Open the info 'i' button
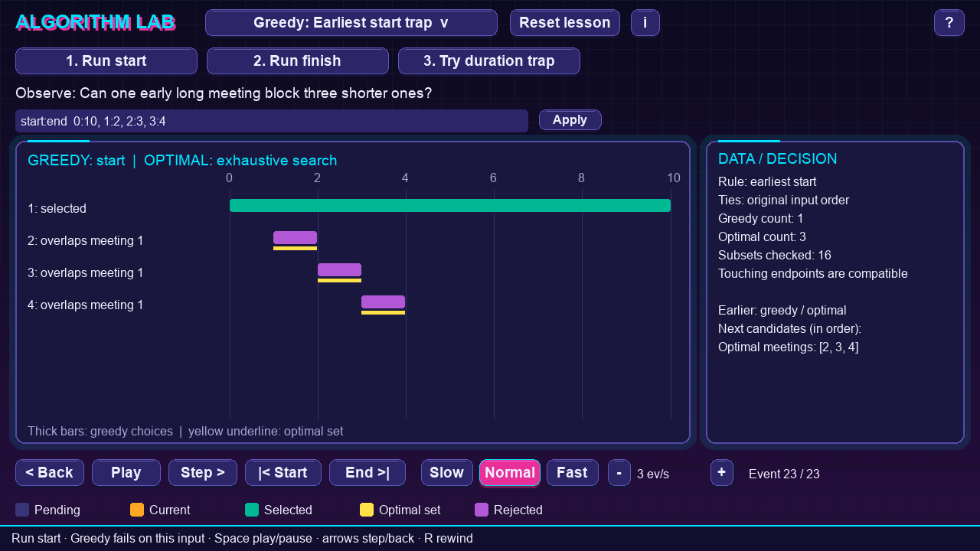 pos(645,23)
